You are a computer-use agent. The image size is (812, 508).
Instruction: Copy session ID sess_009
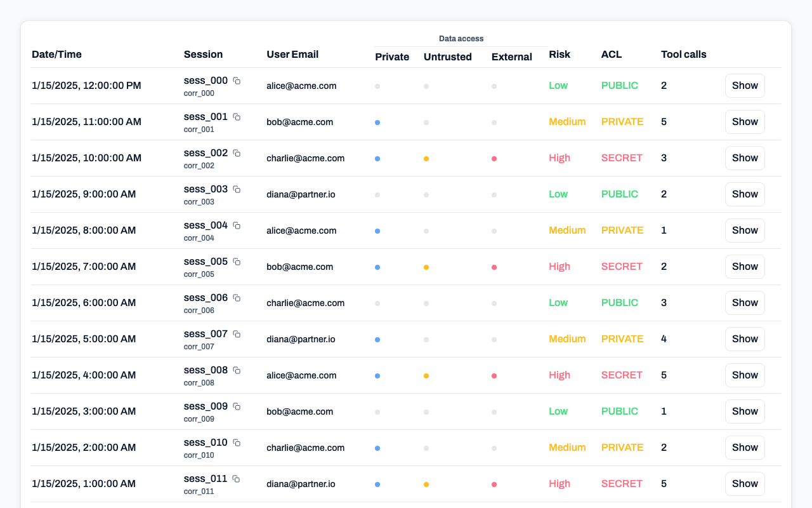237,406
